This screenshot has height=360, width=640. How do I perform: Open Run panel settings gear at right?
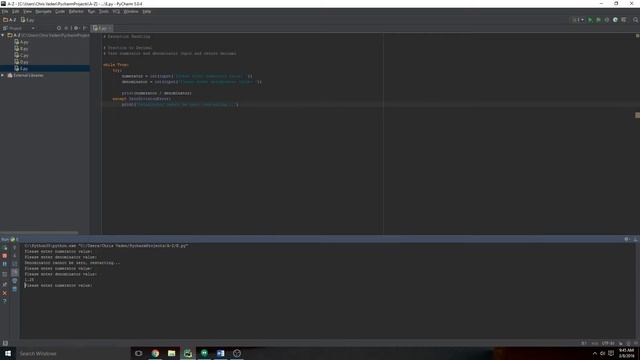(x=627, y=239)
